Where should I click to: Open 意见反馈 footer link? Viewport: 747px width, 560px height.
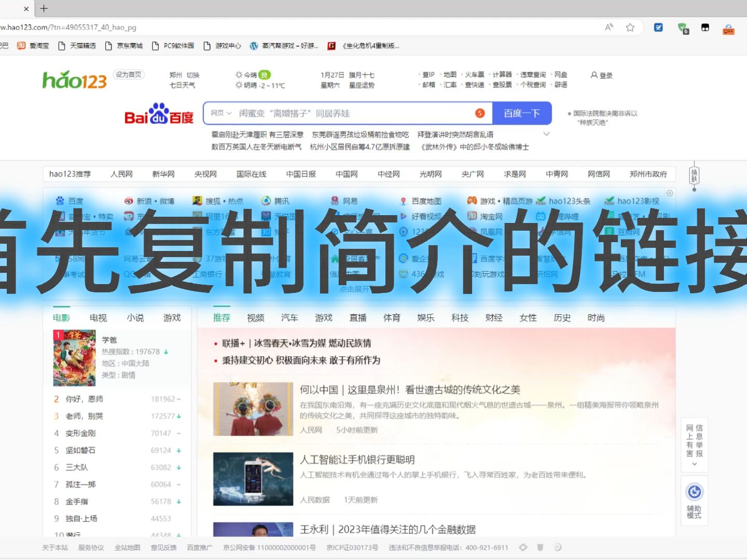pyautogui.click(x=163, y=548)
